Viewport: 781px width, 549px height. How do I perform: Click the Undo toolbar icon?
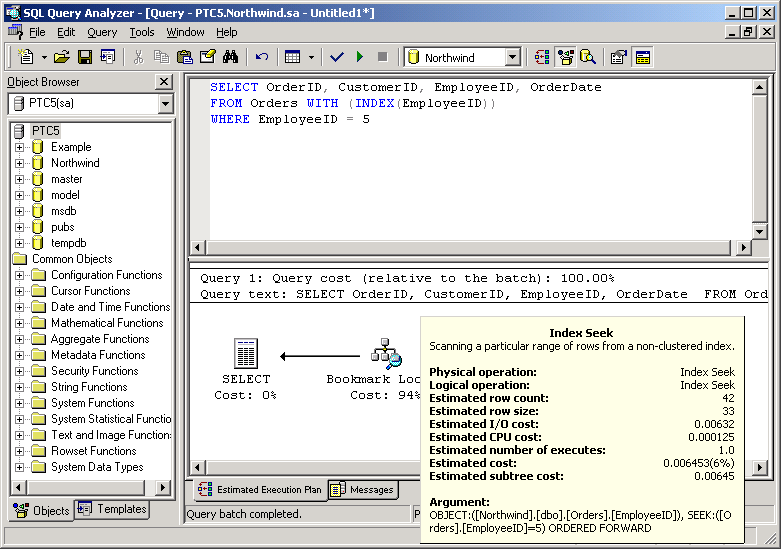tap(262, 57)
